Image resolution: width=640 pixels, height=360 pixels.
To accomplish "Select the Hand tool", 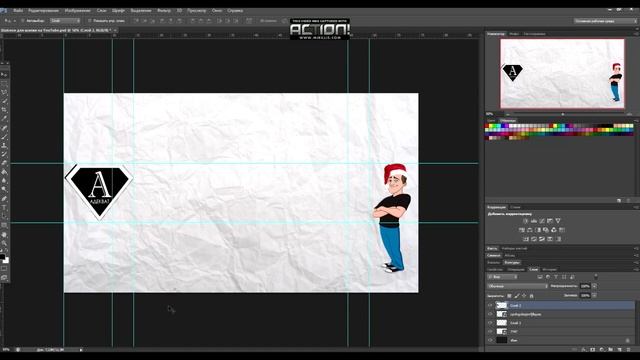I will [x=4, y=235].
